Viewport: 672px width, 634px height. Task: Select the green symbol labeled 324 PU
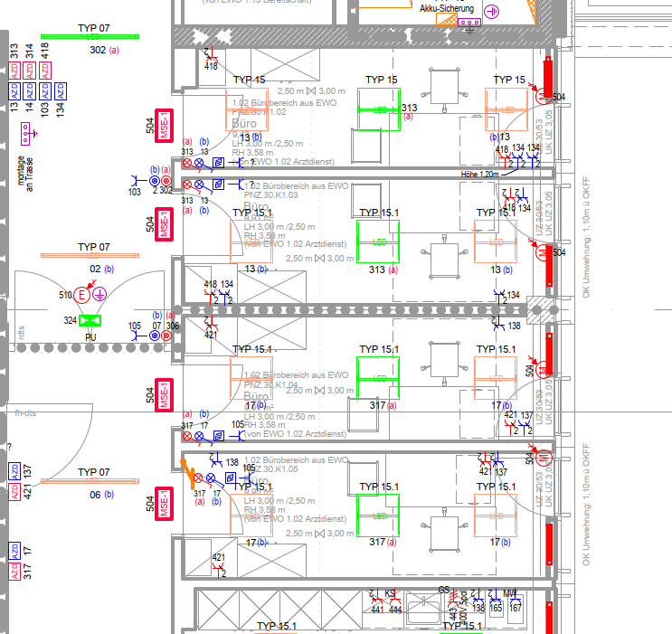coord(90,321)
